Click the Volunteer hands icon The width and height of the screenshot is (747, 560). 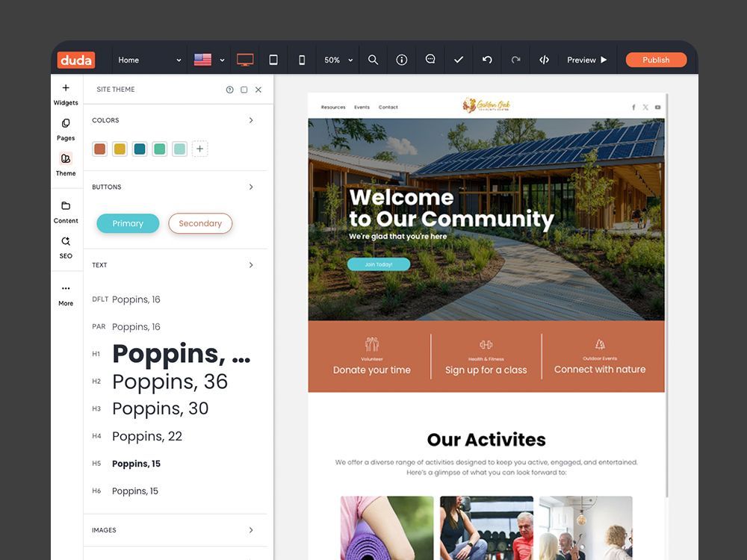click(372, 343)
